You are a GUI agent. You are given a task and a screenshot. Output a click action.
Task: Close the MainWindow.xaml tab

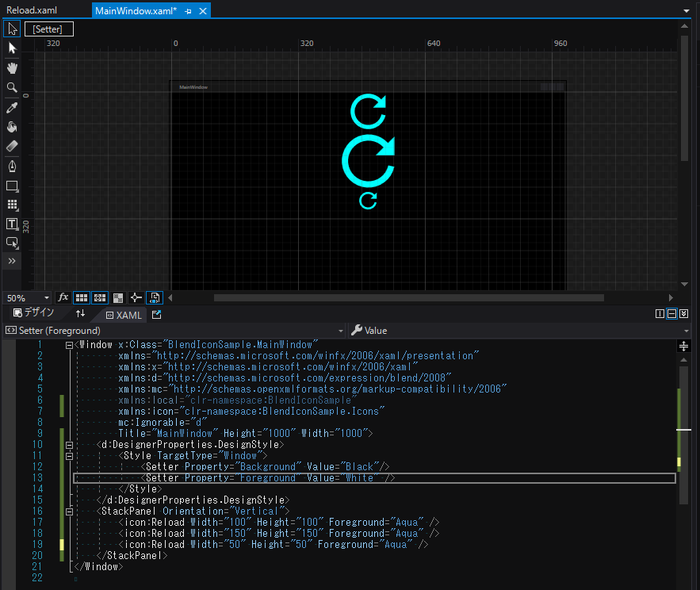pos(203,11)
